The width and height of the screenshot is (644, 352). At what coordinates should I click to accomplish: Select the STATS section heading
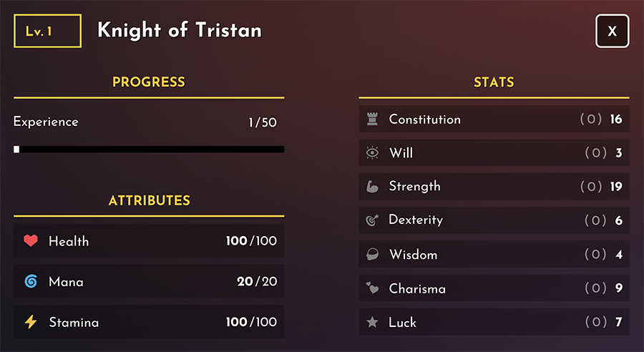494,82
